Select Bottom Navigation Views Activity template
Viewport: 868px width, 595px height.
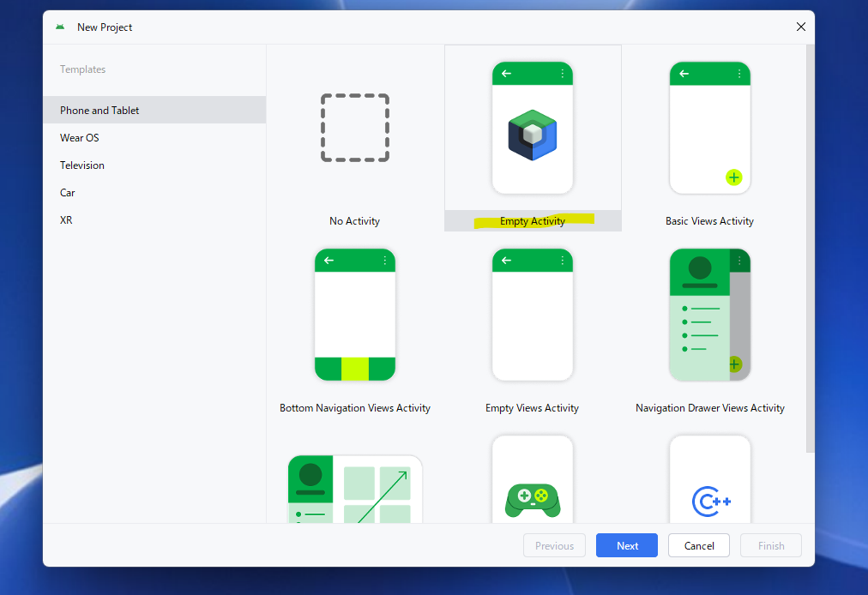355,315
